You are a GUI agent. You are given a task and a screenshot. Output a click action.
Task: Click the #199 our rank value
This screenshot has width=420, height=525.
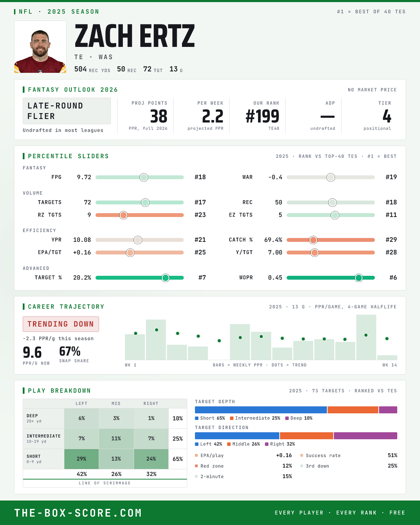(262, 116)
